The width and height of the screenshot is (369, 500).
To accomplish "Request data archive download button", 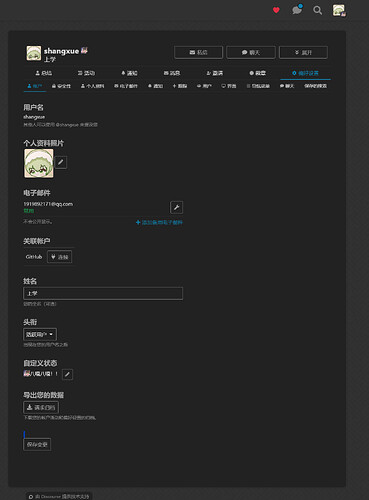I will (x=41, y=407).
